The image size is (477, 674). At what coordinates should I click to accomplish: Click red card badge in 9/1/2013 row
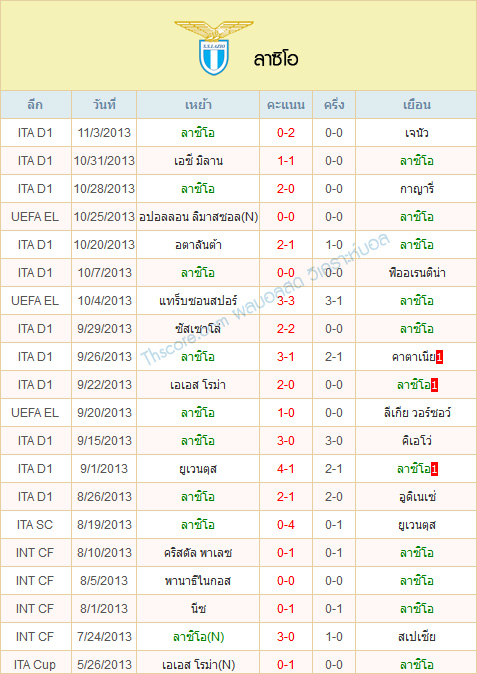(434, 469)
